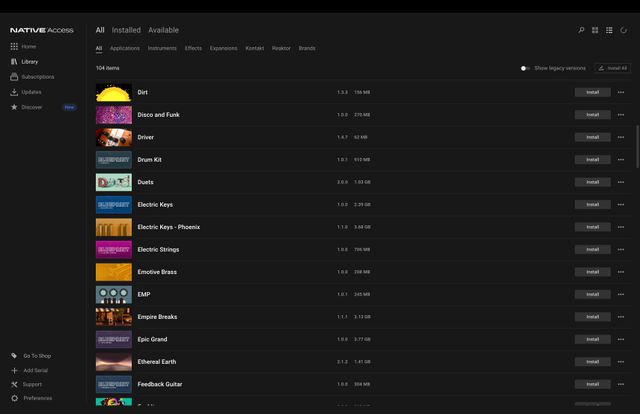This screenshot has width=640, height=414.
Task: Install the Drum Kit product
Action: click(593, 160)
